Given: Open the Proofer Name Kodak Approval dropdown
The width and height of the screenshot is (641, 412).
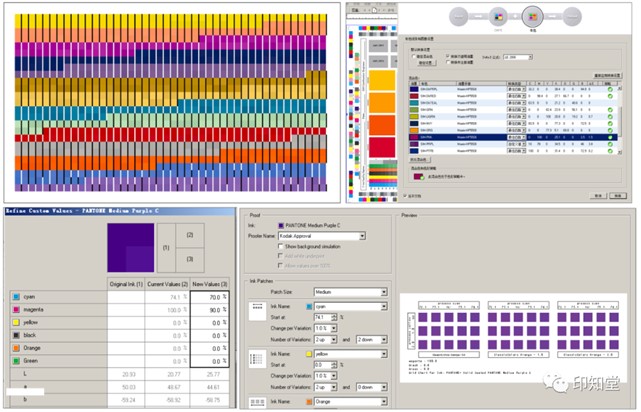Looking at the screenshot, I should (x=359, y=235).
